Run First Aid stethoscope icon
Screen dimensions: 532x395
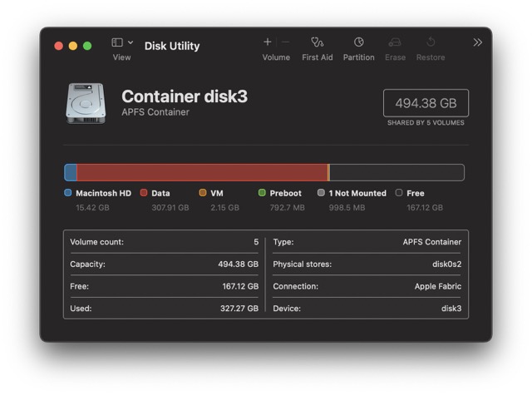tap(318, 42)
